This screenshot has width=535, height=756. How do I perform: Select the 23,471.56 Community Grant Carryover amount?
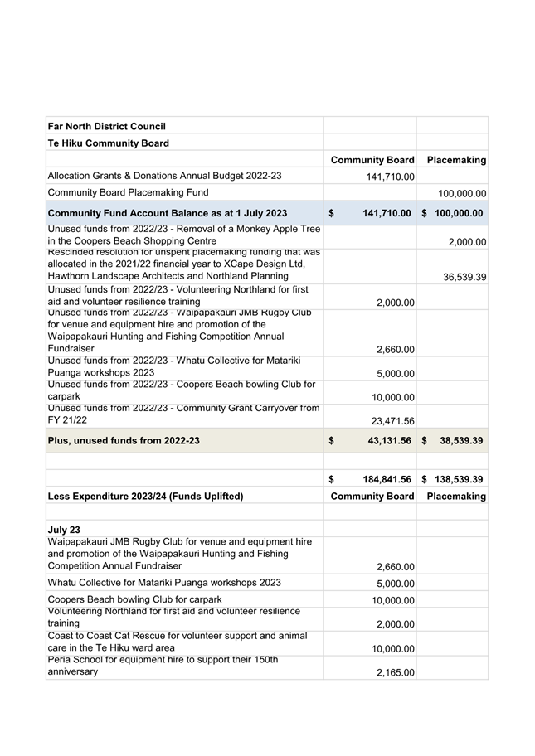[392, 421]
